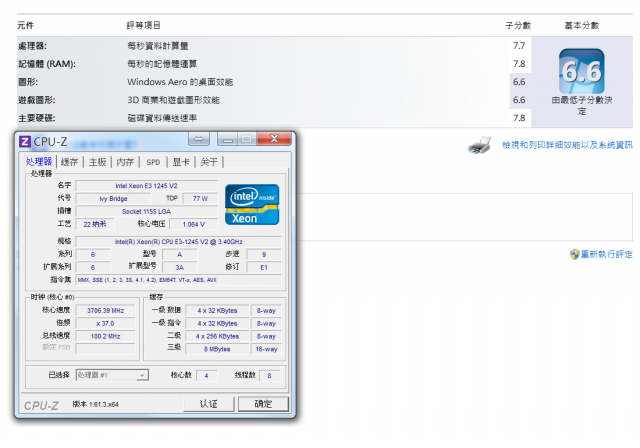Screen dimensions: 640x448
Task: Click the double-arrow button in CPU-Z title bar
Action: pos(199,139)
